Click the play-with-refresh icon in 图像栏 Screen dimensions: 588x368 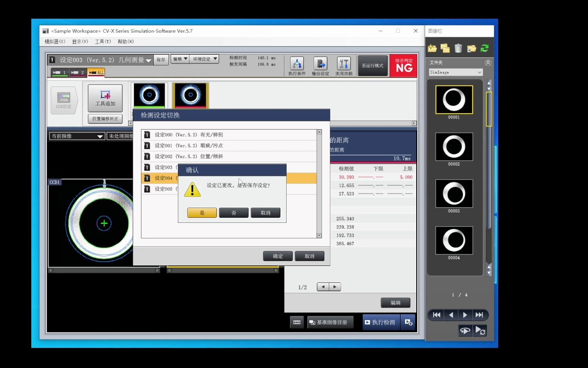480,330
